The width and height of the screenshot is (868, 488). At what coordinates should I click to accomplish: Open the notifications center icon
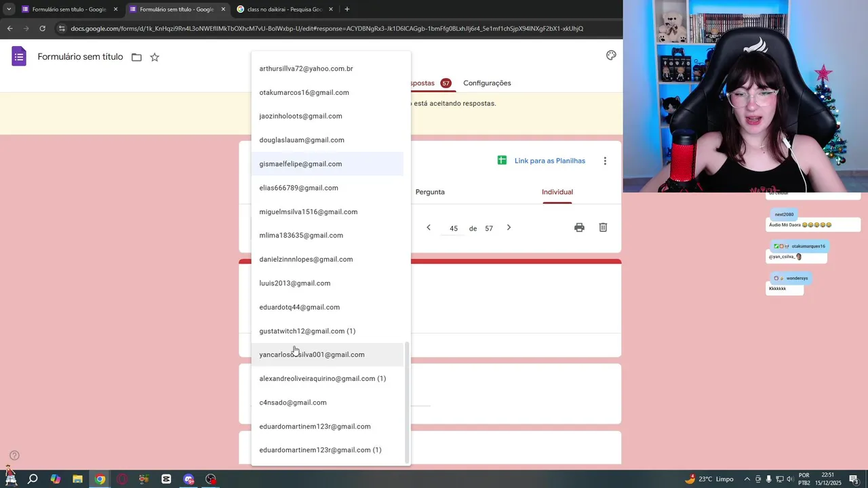pos(854,479)
